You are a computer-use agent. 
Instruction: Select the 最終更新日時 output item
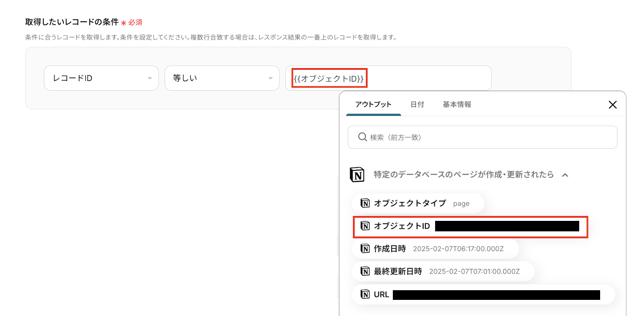pyautogui.click(x=443, y=271)
